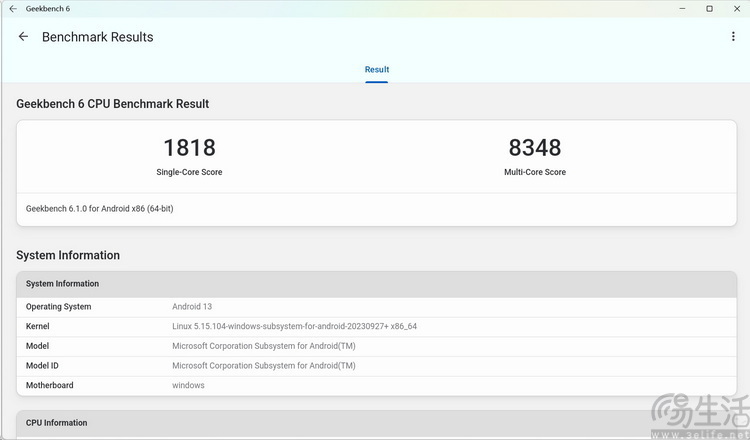
Task: Click the Kernel row label
Action: [37, 326]
